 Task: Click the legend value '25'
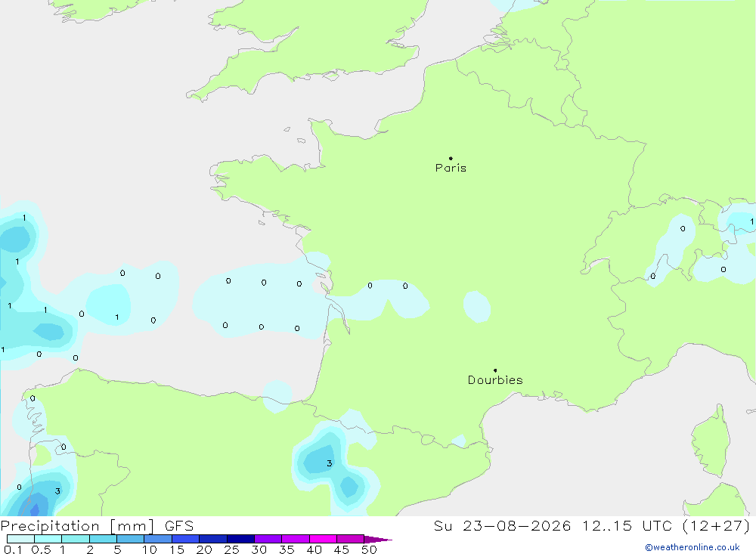(231, 549)
